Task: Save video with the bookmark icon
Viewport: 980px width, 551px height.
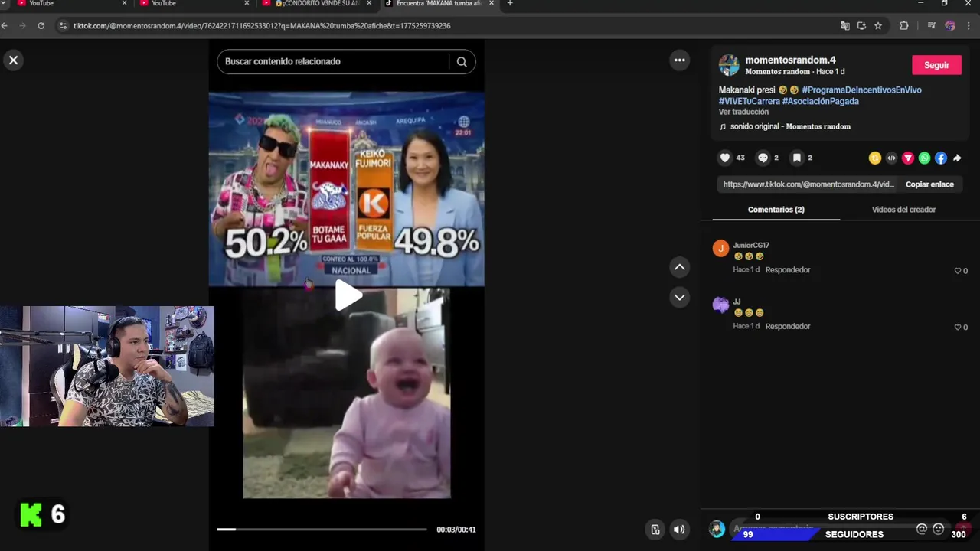Action: [797, 158]
